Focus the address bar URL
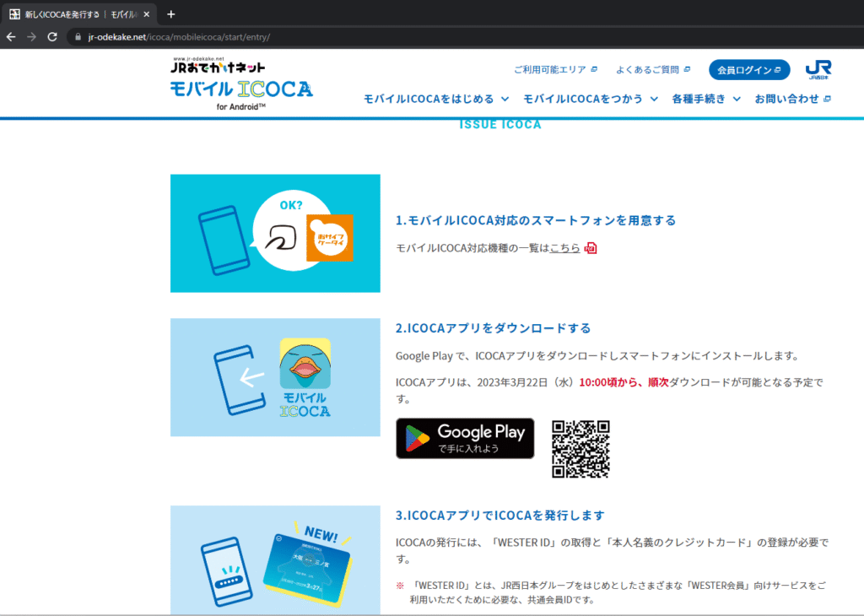Image resolution: width=864 pixels, height=616 pixels. (179, 37)
